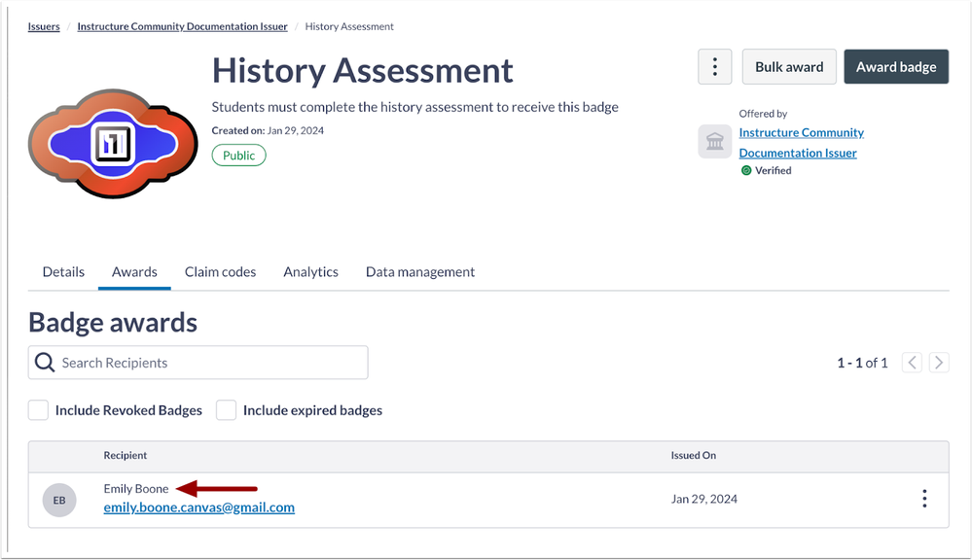Open the badge options kebab menu
Image resolution: width=972 pixels, height=560 pixels.
pos(715,67)
